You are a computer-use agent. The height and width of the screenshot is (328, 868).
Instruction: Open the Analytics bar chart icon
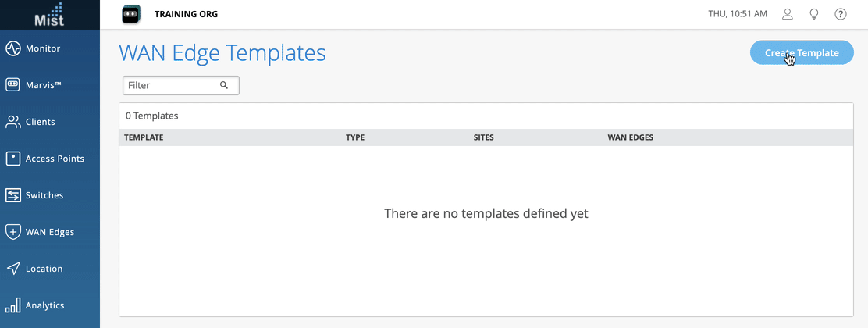click(x=13, y=305)
